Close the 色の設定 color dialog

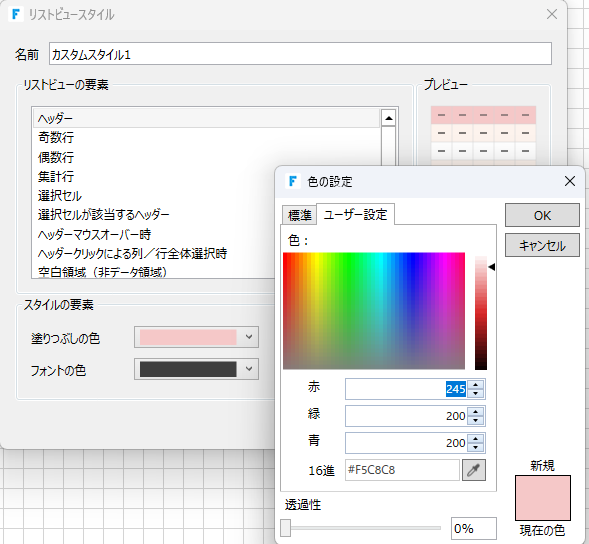[569, 181]
